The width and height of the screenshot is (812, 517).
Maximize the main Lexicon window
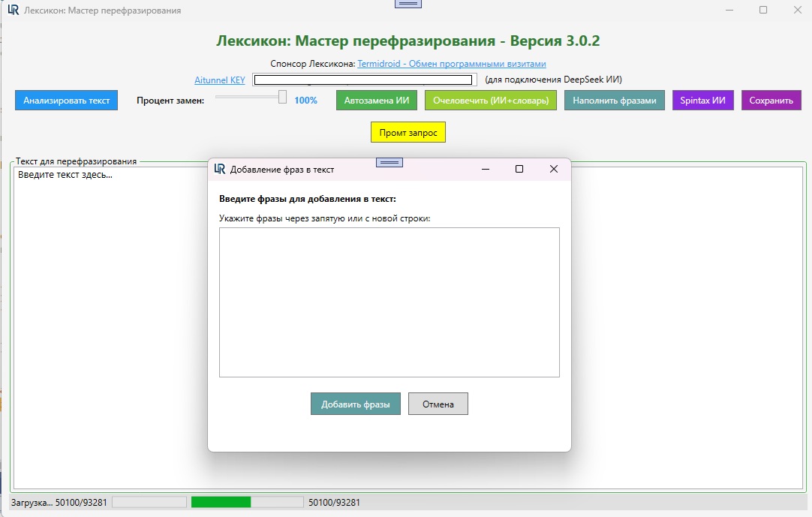[763, 11]
